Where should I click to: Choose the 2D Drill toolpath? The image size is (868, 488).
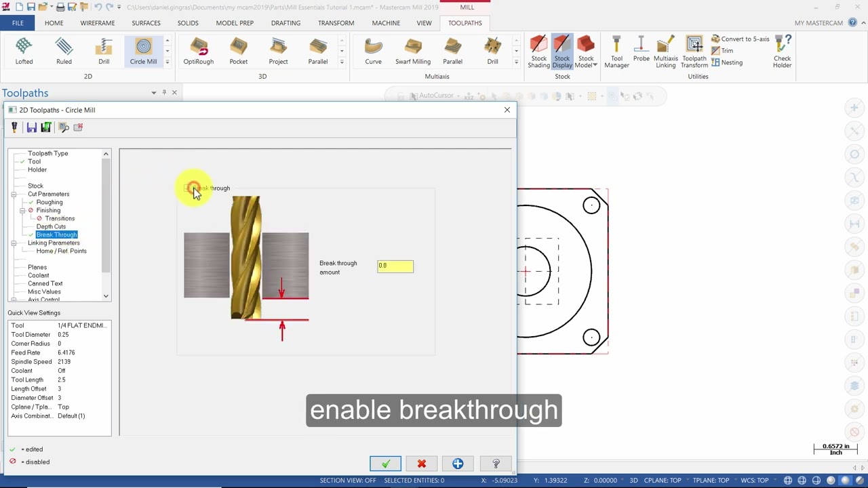[x=104, y=52]
